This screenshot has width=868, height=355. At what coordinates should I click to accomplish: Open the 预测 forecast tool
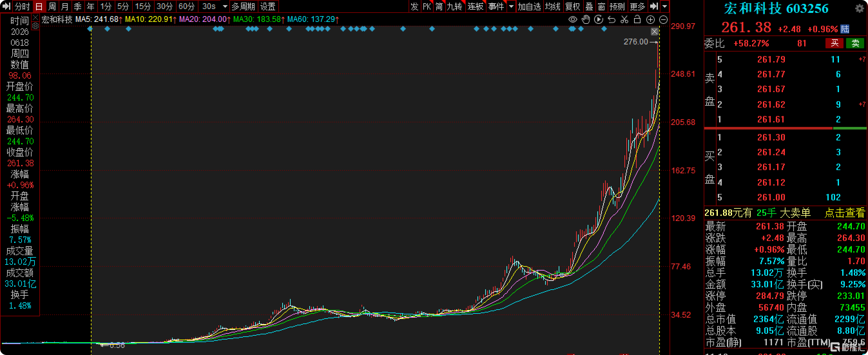point(617,6)
